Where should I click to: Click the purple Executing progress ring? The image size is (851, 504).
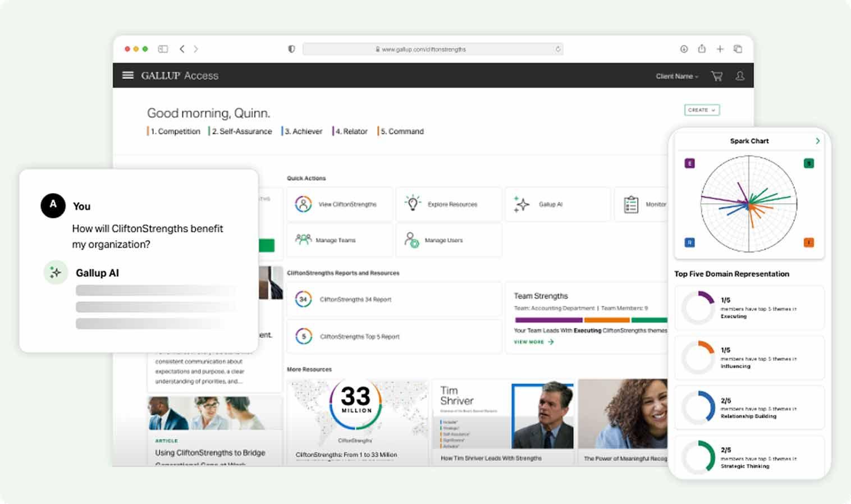pos(697,308)
